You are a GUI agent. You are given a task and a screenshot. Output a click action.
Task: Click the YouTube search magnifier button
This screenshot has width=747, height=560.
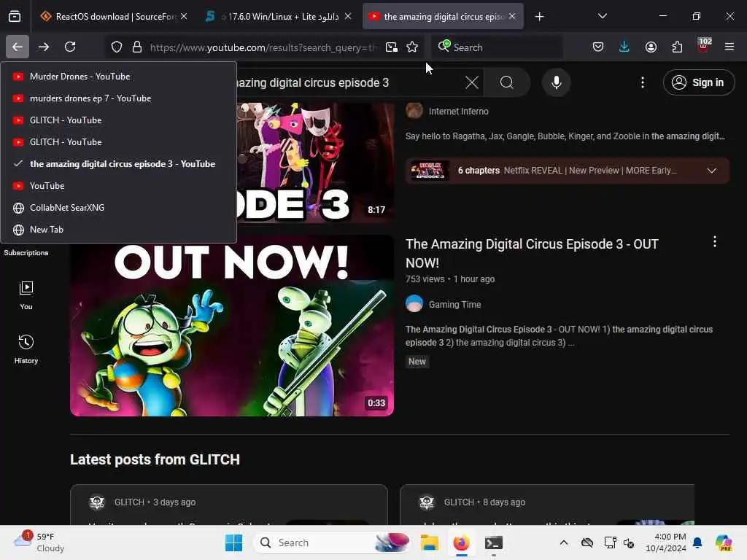pyautogui.click(x=507, y=82)
